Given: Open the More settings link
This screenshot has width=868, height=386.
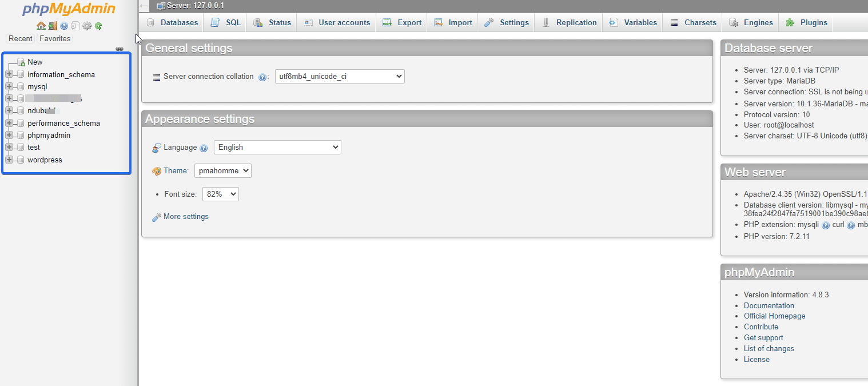Looking at the screenshot, I should (186, 217).
